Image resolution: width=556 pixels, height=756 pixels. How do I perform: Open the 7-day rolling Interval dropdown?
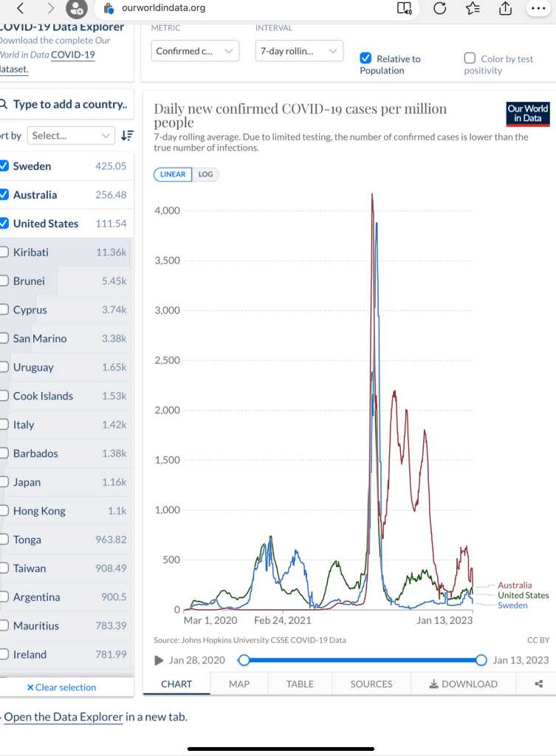(299, 51)
